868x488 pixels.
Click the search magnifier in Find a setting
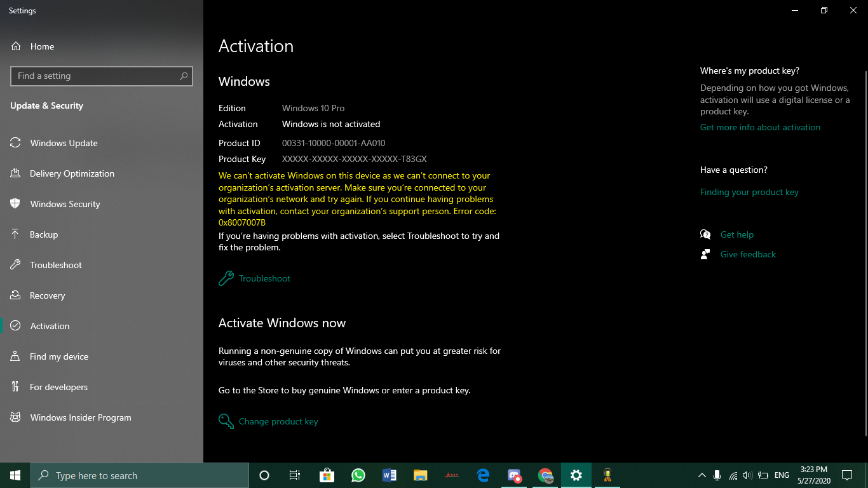(184, 76)
